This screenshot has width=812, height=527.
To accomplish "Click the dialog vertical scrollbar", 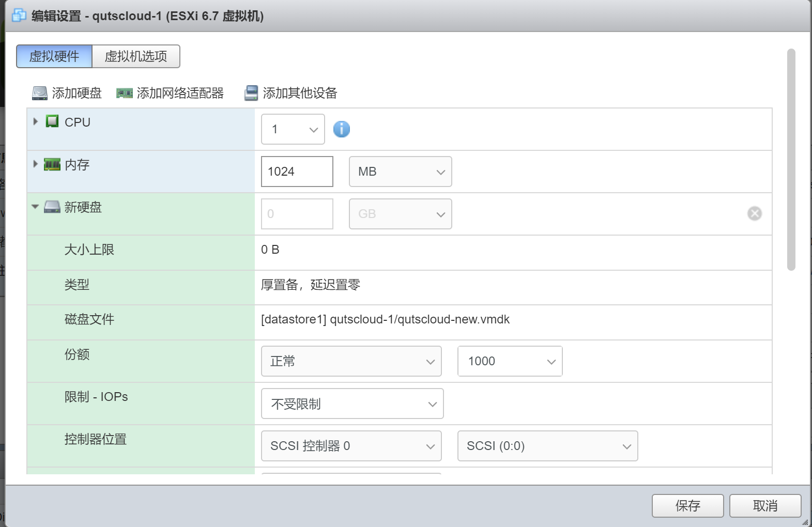I will point(791,160).
